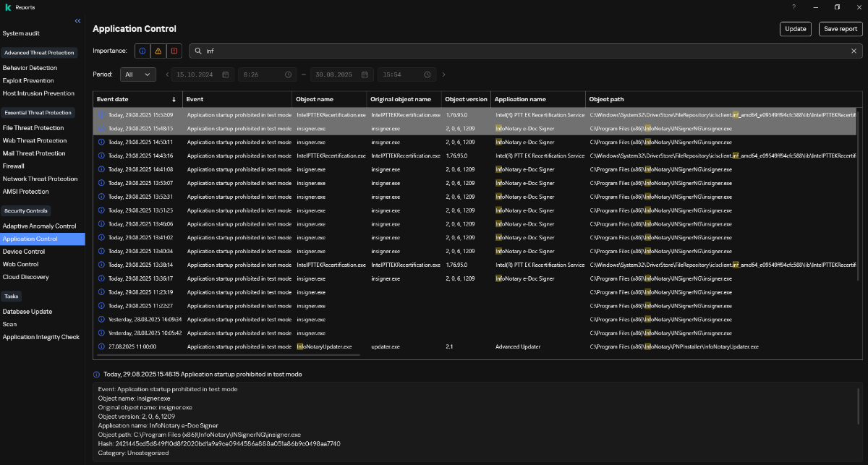Image resolution: width=868 pixels, height=465 pixels.
Task: Select Firewall report in sidebar
Action: click(13, 166)
